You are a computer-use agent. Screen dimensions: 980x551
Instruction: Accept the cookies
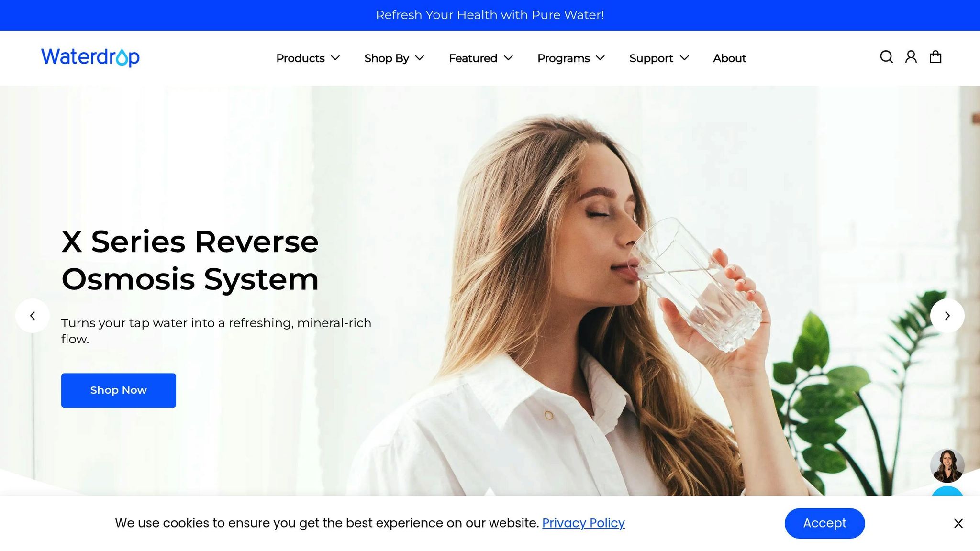(824, 523)
